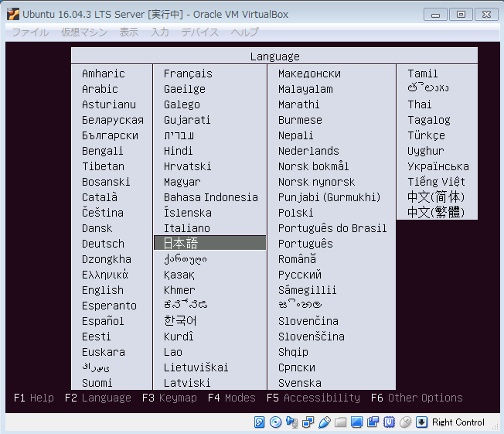This screenshot has width=504, height=434.
Task: Select Français from the language list
Action: pyautogui.click(x=188, y=73)
